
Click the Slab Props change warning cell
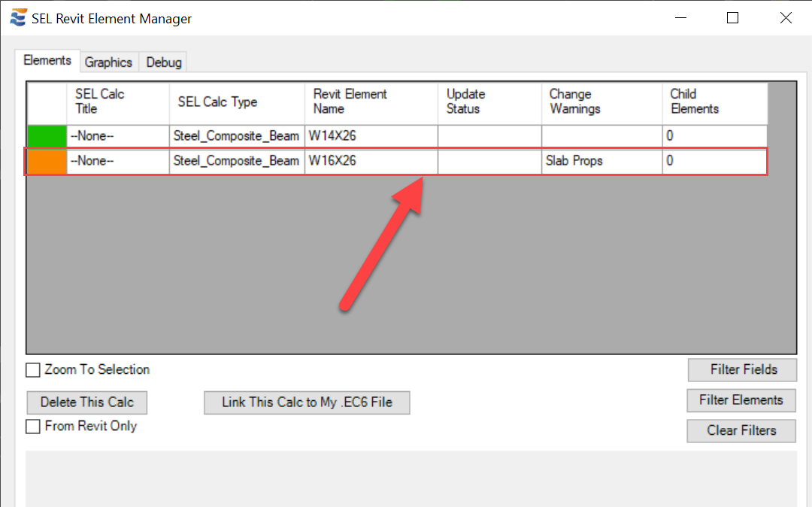(601, 161)
